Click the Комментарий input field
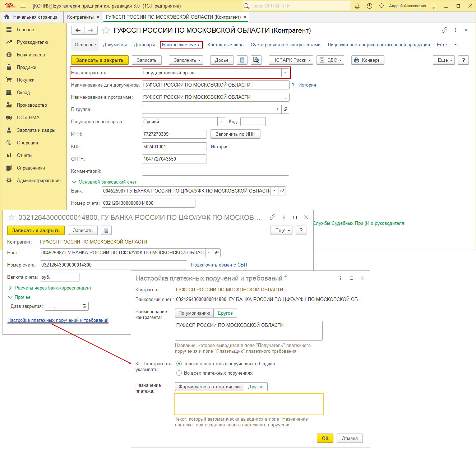Image resolution: width=476 pixels, height=449 pixels. (x=216, y=171)
